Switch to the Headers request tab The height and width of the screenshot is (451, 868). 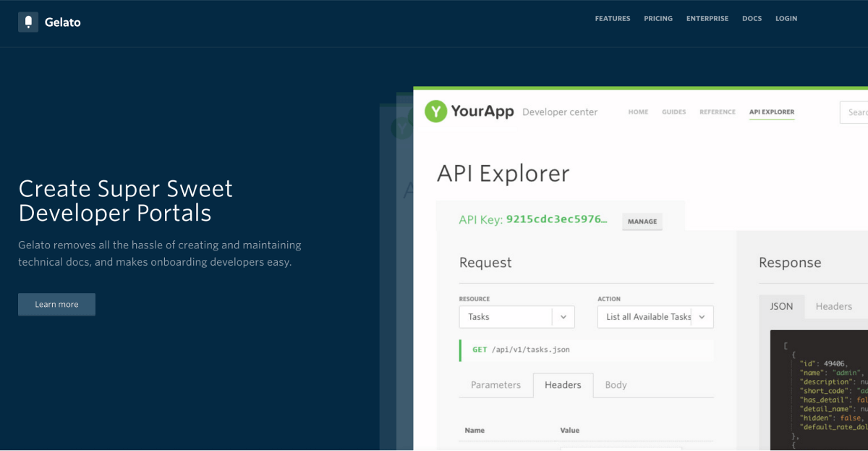pyautogui.click(x=563, y=385)
